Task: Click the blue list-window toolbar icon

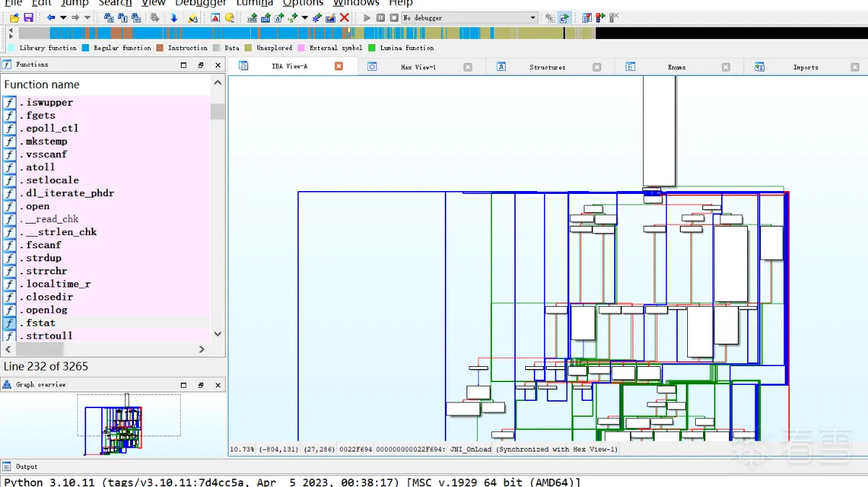Action: click(x=587, y=17)
